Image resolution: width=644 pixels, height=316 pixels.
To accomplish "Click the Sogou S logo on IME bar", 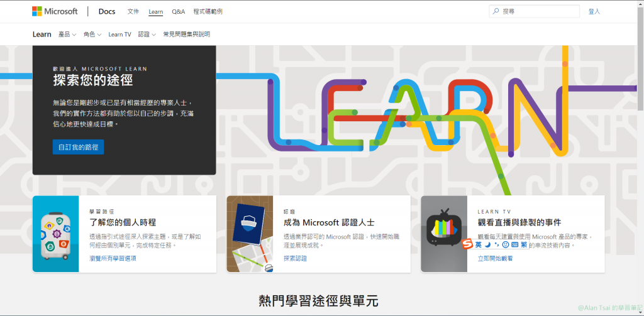I will pyautogui.click(x=467, y=244).
